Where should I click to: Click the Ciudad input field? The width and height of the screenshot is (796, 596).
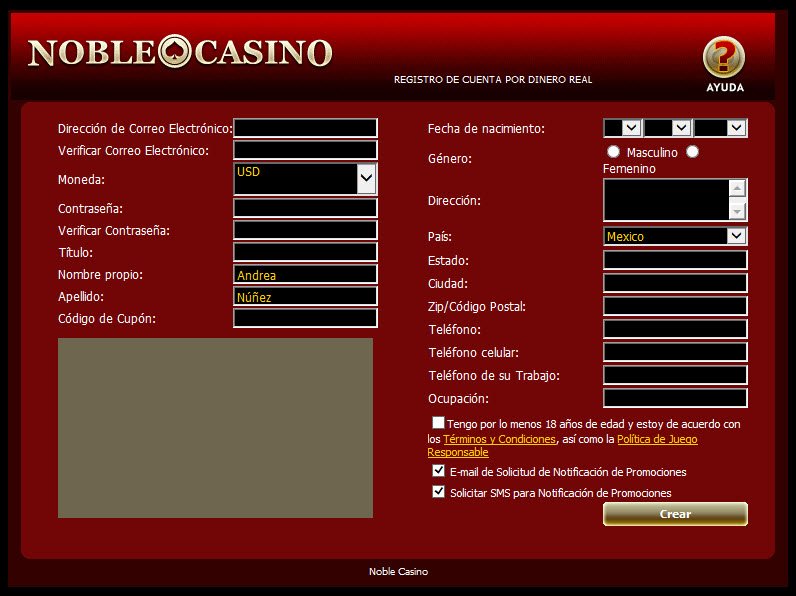[675, 283]
